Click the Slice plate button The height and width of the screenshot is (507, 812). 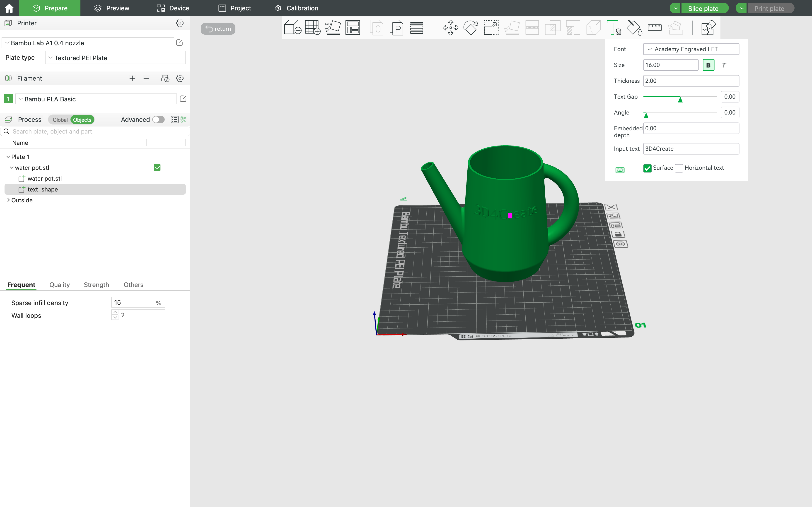point(703,8)
